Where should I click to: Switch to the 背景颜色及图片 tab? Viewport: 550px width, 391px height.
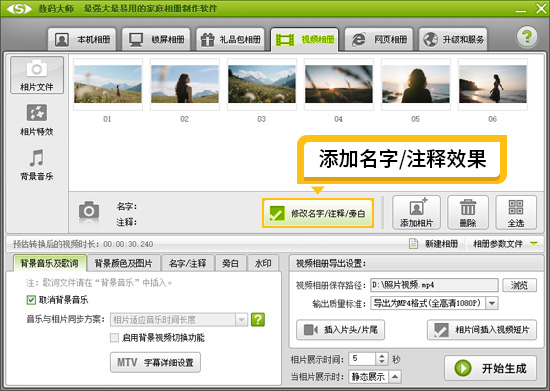[123, 263]
